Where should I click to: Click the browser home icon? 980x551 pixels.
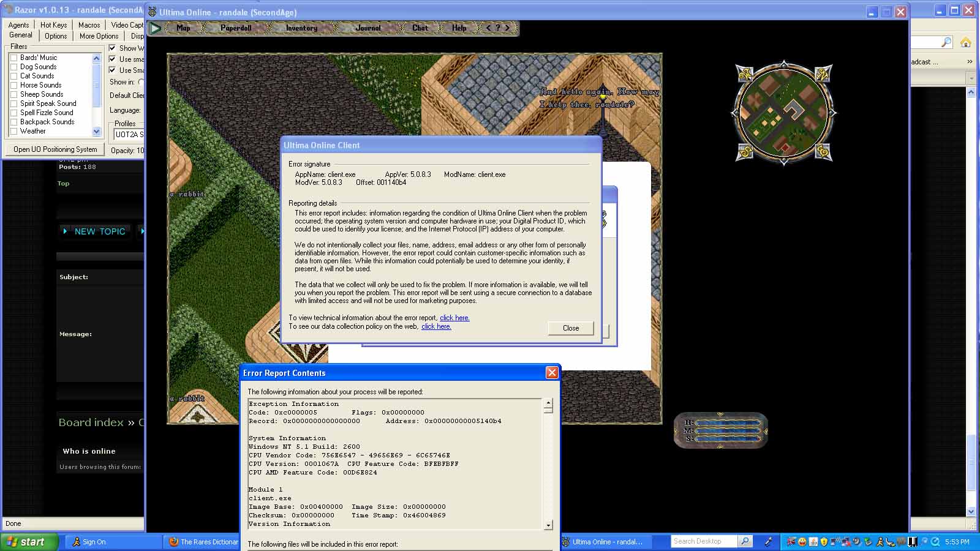click(965, 42)
